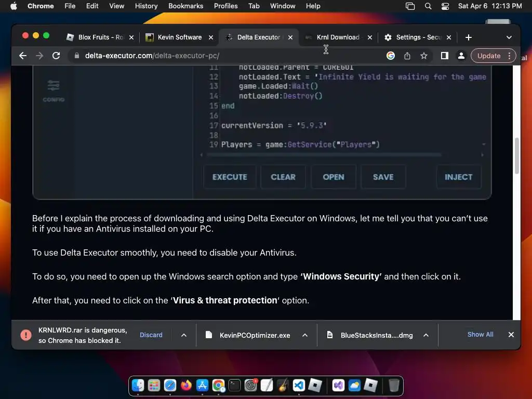The height and width of the screenshot is (399, 532).
Task: Open Control Center in menu bar
Action: tap(445, 6)
